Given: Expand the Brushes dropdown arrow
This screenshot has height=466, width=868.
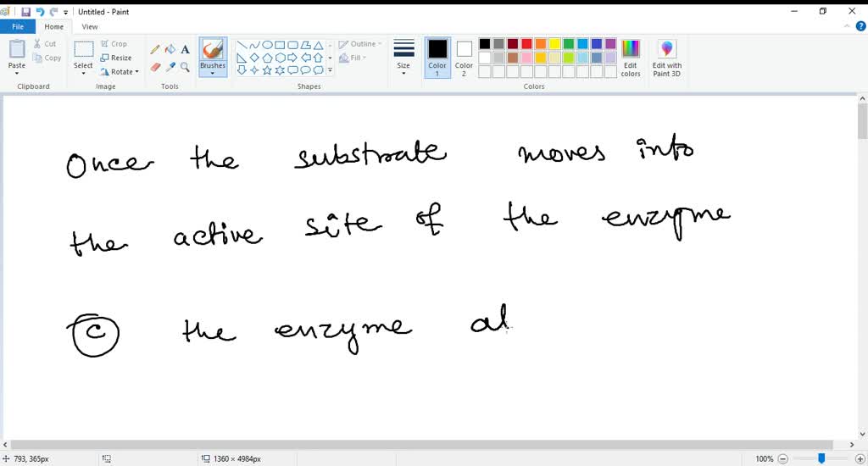Looking at the screenshot, I should click(213, 73).
